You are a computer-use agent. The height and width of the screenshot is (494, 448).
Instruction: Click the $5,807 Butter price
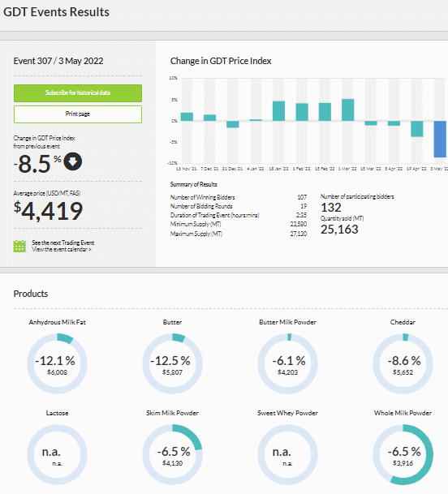[172, 372]
